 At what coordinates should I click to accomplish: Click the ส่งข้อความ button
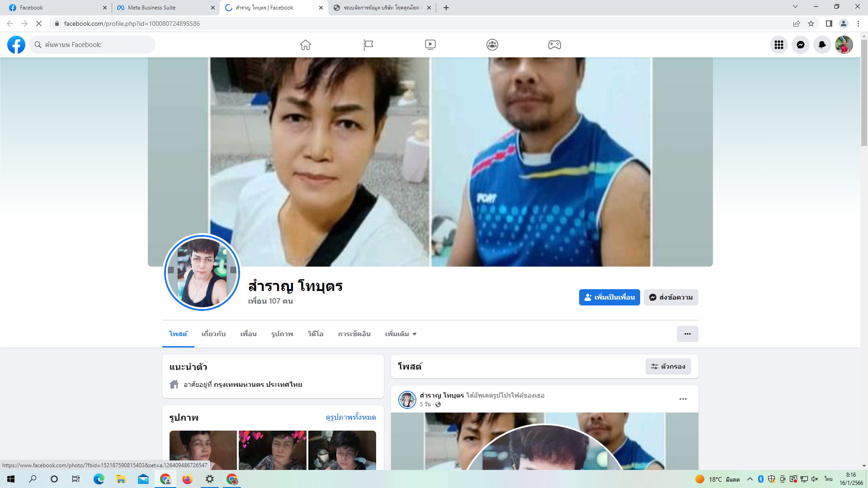[x=671, y=297]
